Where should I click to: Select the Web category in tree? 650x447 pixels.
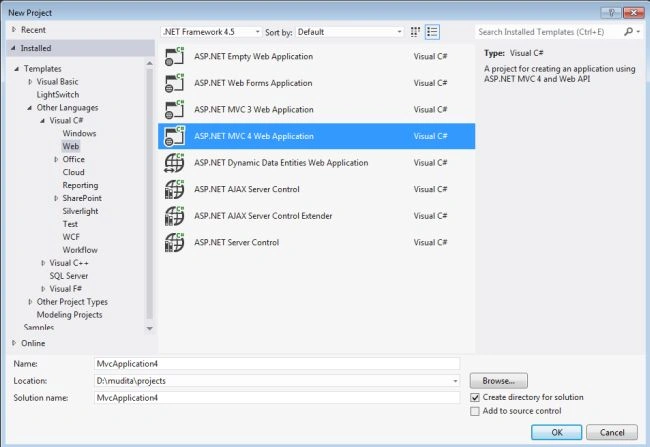(x=70, y=146)
